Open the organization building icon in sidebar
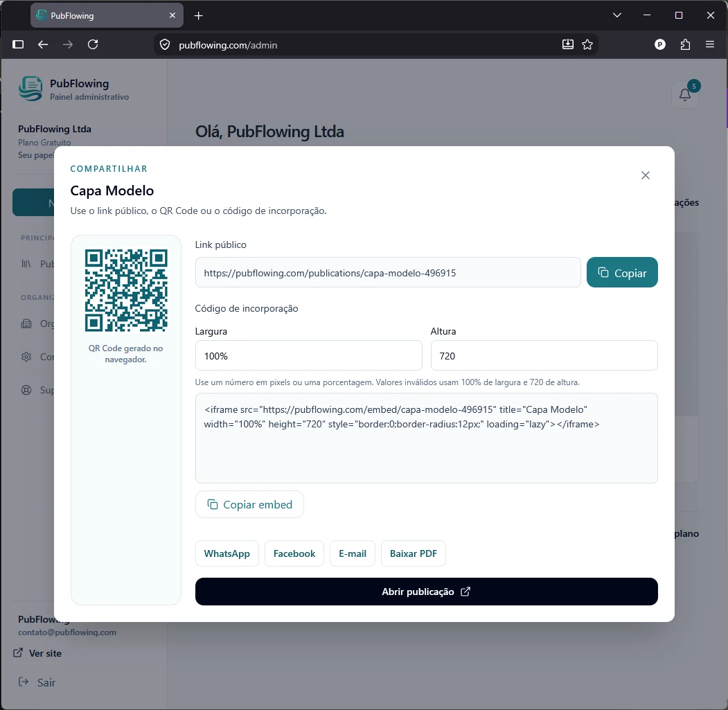The height and width of the screenshot is (710, 728). pyautogui.click(x=26, y=323)
